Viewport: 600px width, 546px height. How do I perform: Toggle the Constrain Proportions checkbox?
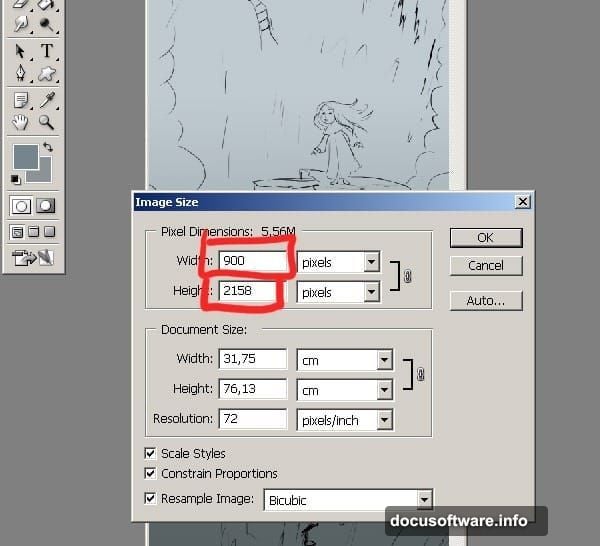[x=151, y=474]
